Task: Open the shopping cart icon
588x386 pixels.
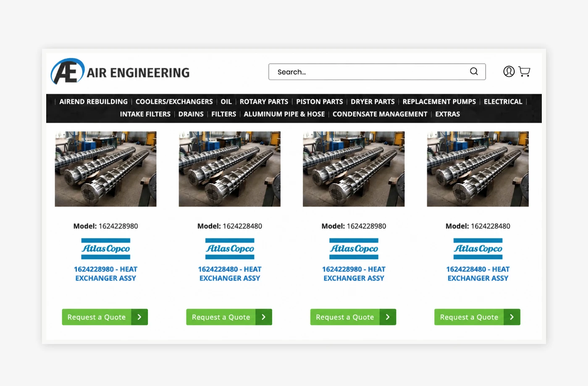Action: pyautogui.click(x=524, y=71)
